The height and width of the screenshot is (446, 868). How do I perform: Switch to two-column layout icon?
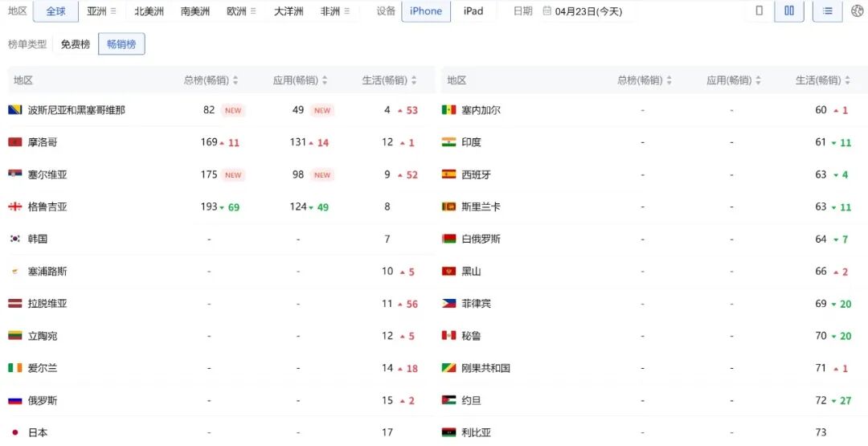(789, 10)
